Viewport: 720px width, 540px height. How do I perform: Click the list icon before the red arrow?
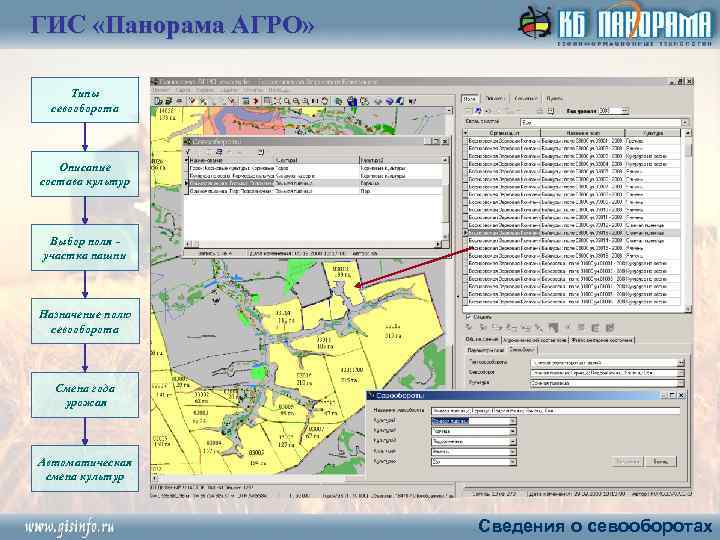246,101
